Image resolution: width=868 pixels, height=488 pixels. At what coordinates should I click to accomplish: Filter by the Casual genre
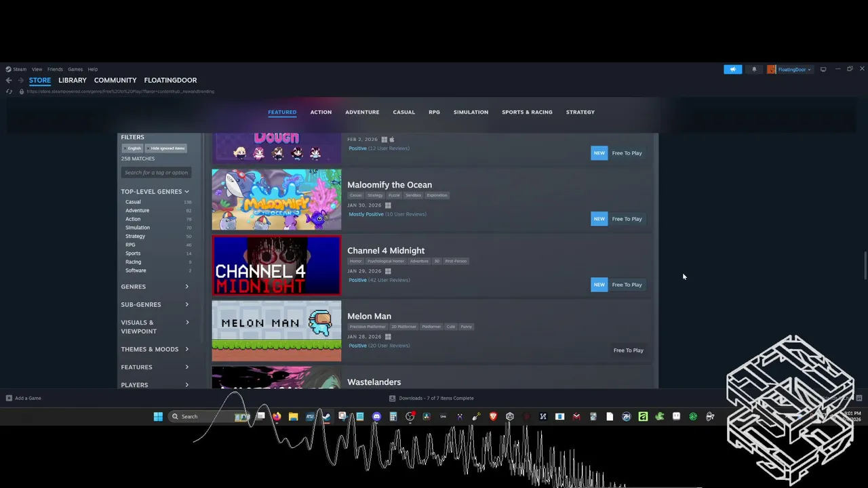coord(158,202)
